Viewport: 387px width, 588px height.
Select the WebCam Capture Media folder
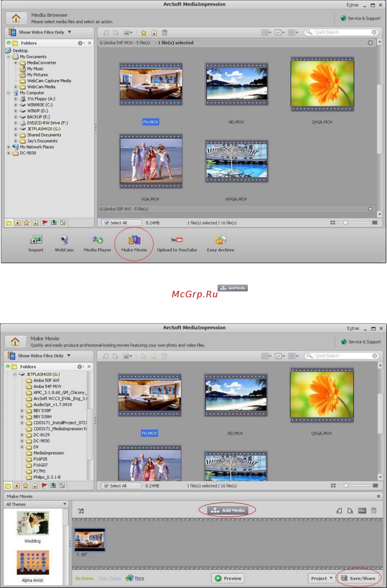tap(49, 81)
